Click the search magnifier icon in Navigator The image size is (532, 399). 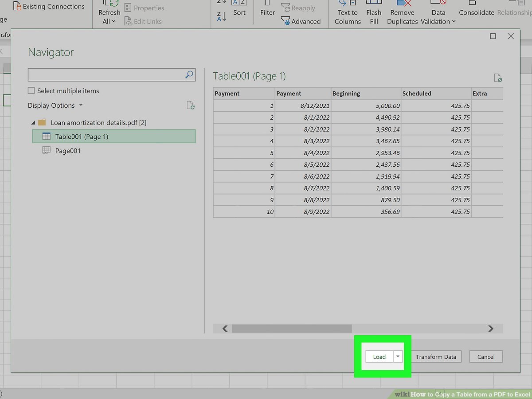click(x=189, y=74)
